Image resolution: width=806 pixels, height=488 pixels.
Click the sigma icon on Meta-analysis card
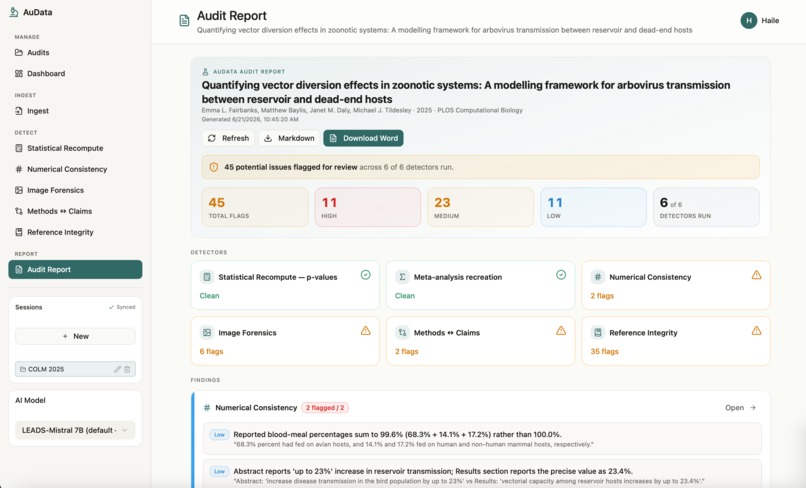pyautogui.click(x=402, y=277)
